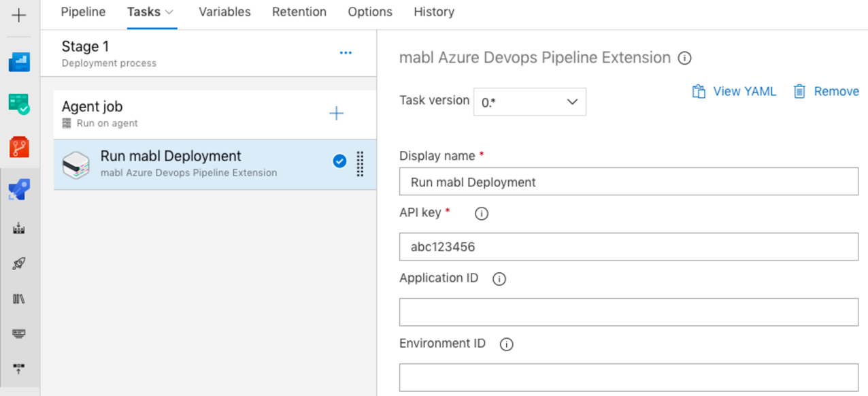
Task: Select the Tasks tab
Action: (144, 12)
